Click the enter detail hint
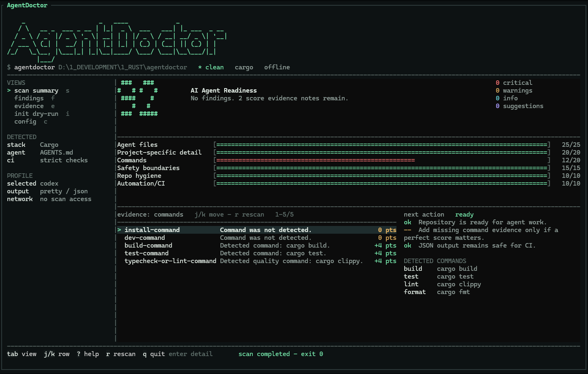 click(191, 354)
